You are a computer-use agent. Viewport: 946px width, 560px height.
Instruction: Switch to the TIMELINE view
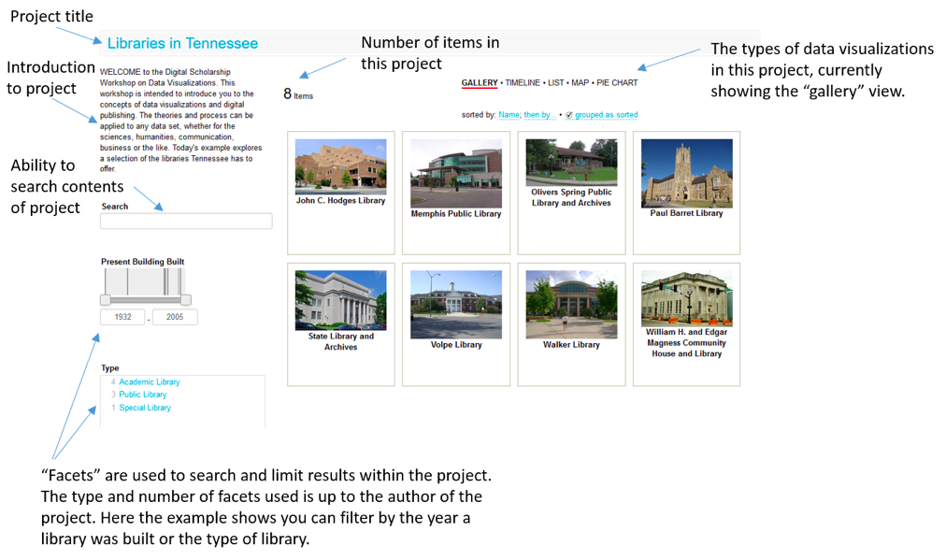tap(523, 83)
